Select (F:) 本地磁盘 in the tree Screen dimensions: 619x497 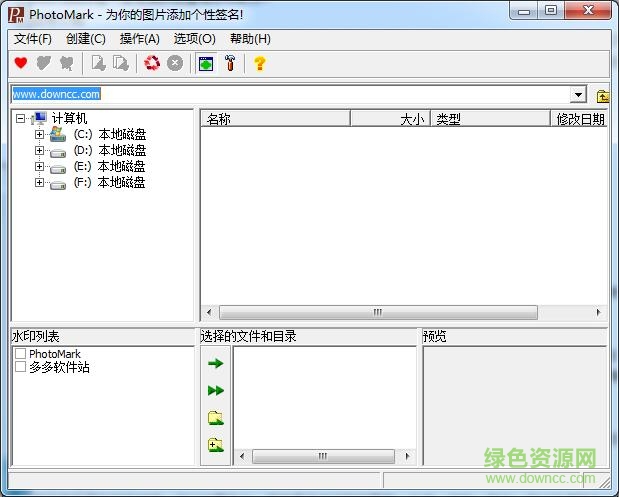pos(109,182)
